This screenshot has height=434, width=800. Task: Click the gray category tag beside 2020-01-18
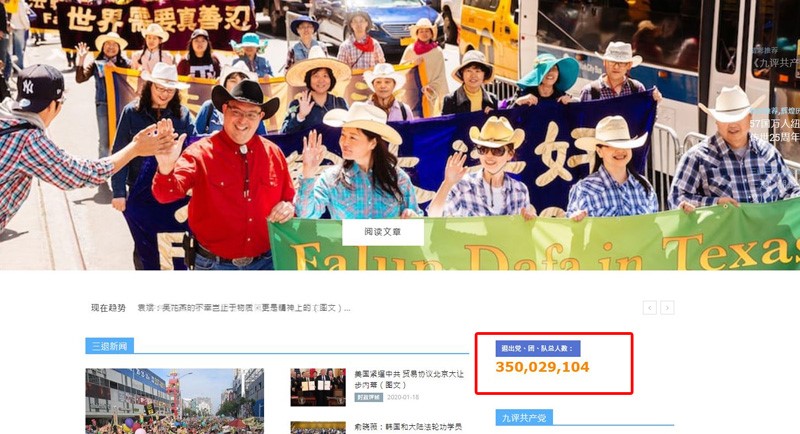(x=368, y=397)
